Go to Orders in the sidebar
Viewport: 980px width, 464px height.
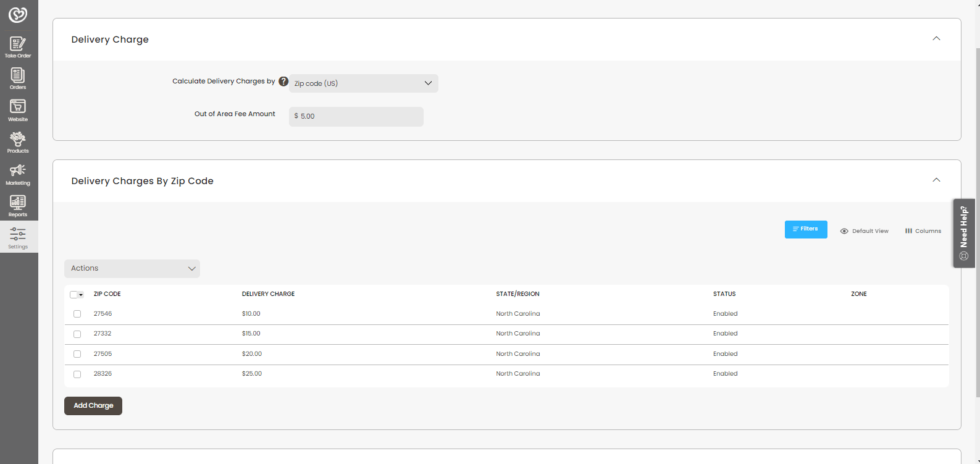(18, 78)
